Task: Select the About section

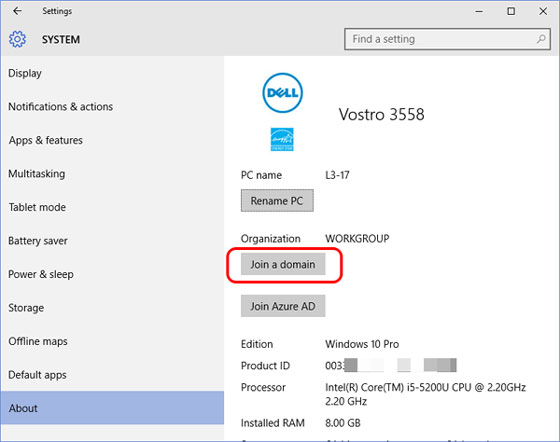Action: pyautogui.click(x=112, y=408)
